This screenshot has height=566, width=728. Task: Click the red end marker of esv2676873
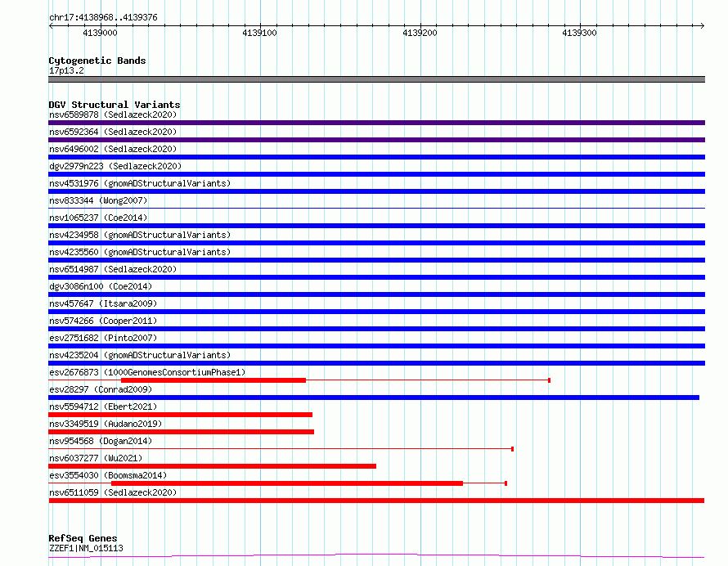click(549, 380)
